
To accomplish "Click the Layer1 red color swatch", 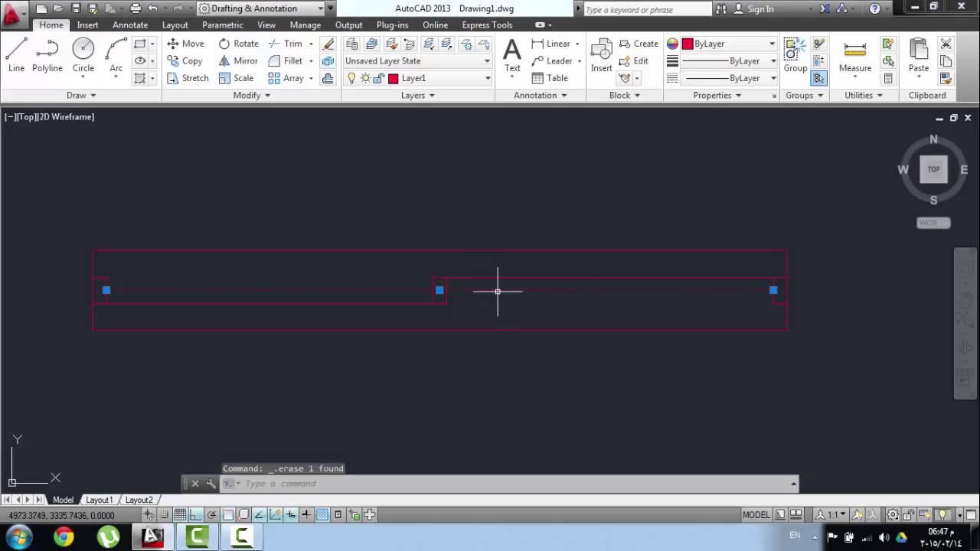I will (394, 78).
